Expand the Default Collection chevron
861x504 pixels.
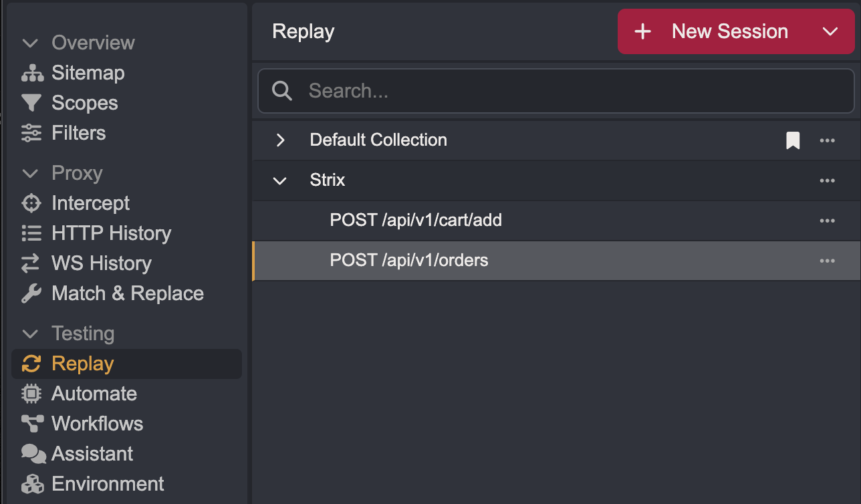coord(281,140)
